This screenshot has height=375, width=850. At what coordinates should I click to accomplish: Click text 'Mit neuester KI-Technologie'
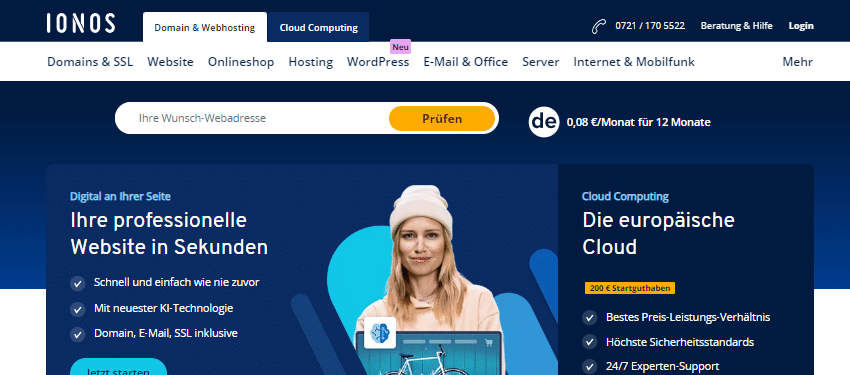coord(164,308)
